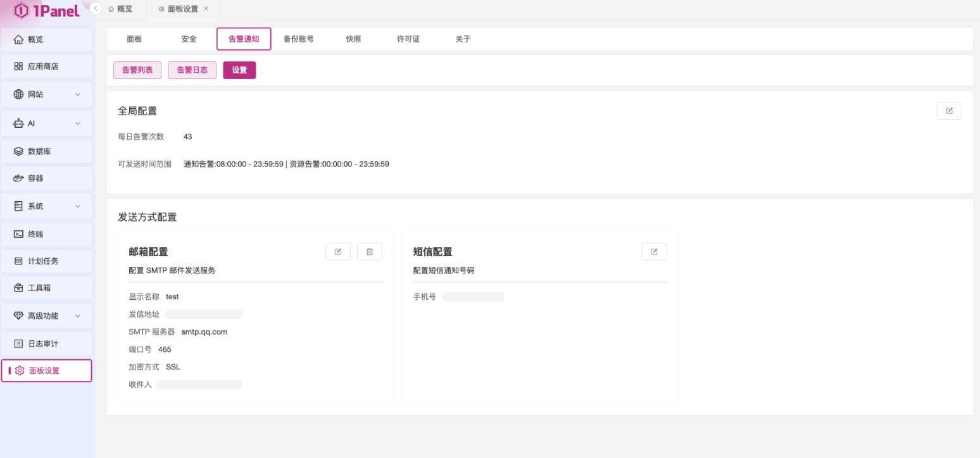This screenshot has width=980, height=458.
Task: Collapse the sidebar using the arrow icon
Action: 96,8
